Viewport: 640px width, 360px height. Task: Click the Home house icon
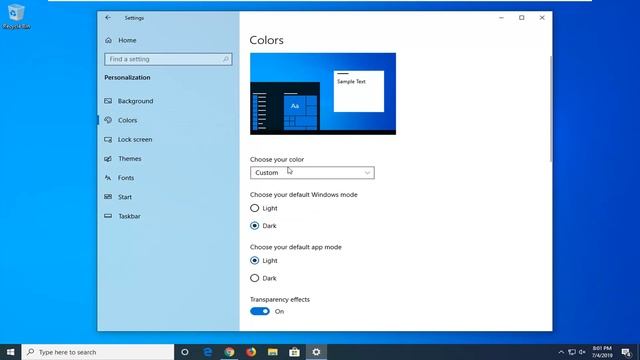pyautogui.click(x=108, y=40)
